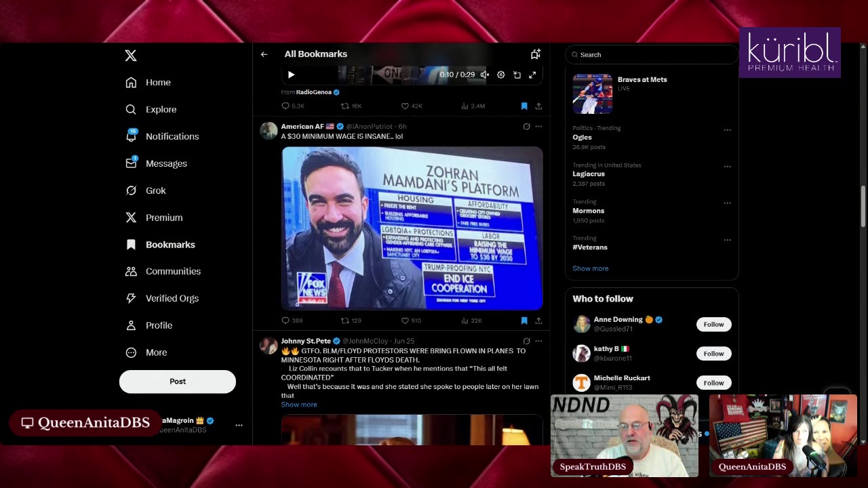
Task: Share the American AF post
Action: pos(538,321)
